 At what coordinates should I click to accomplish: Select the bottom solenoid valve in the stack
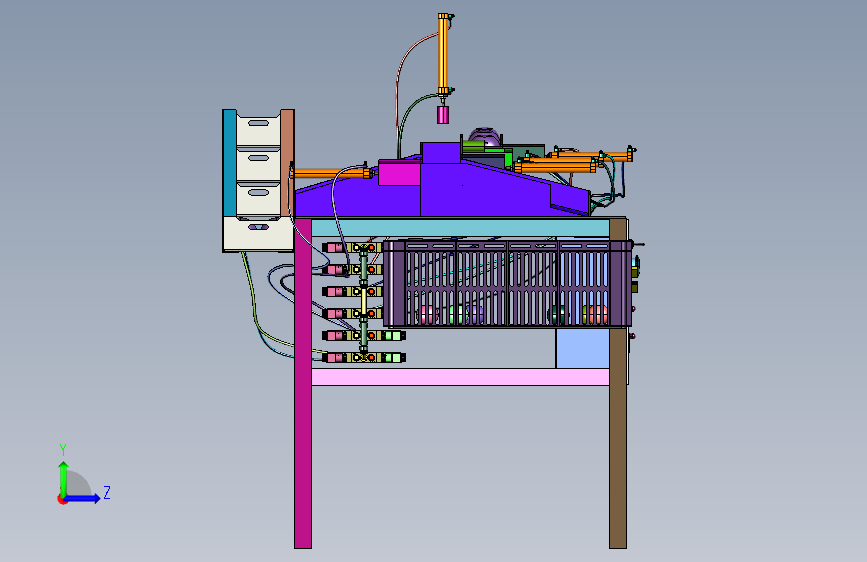point(364,358)
